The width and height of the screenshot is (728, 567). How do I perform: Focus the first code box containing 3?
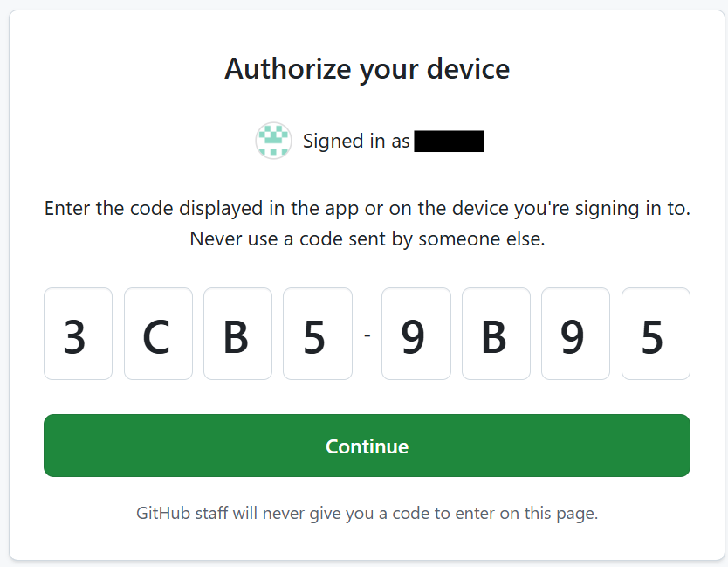(x=78, y=334)
